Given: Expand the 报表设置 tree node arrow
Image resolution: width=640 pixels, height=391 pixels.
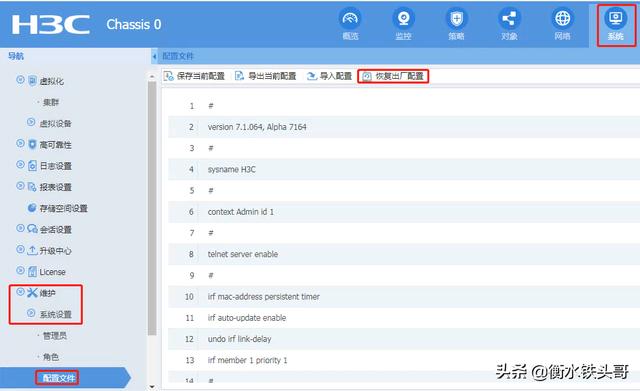Looking at the screenshot, I should coord(20,185).
